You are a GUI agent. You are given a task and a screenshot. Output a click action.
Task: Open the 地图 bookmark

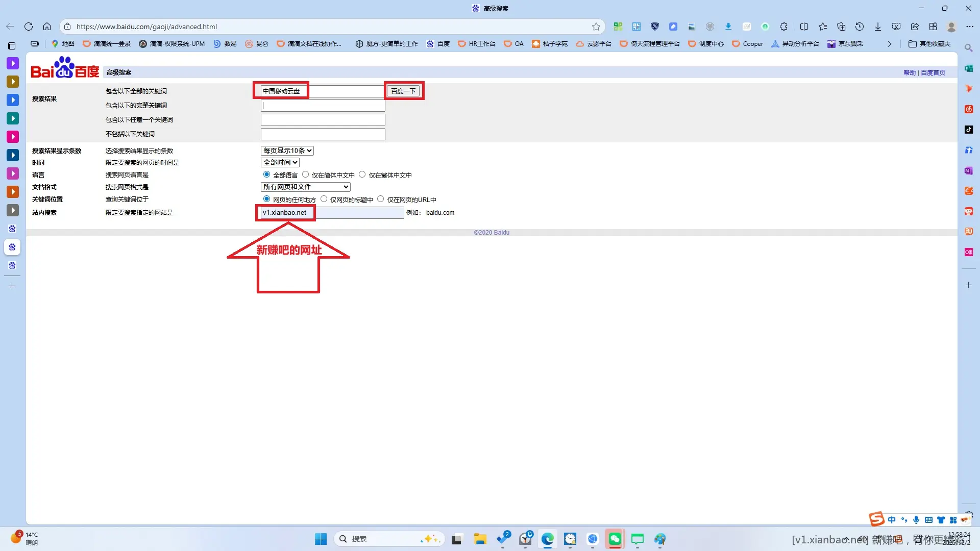coord(63,44)
